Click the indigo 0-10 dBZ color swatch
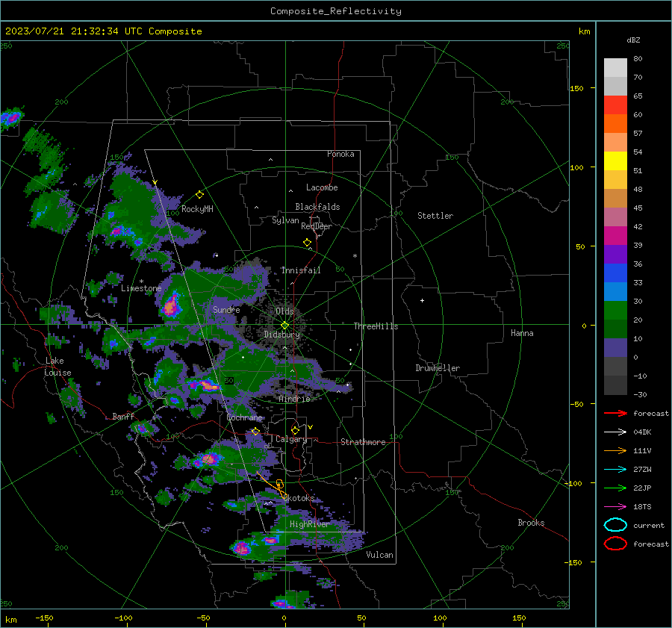672x628 pixels. point(615,348)
